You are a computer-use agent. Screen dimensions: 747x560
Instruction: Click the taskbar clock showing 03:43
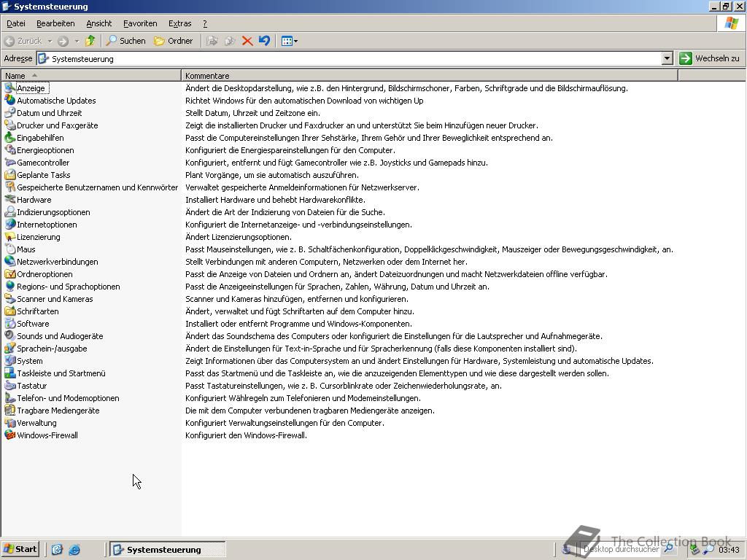click(729, 550)
